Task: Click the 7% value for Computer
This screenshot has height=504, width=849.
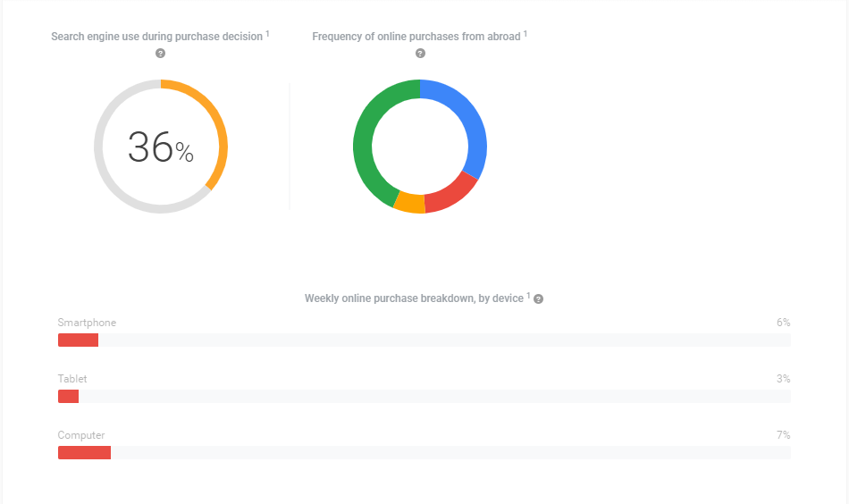Action: (783, 435)
